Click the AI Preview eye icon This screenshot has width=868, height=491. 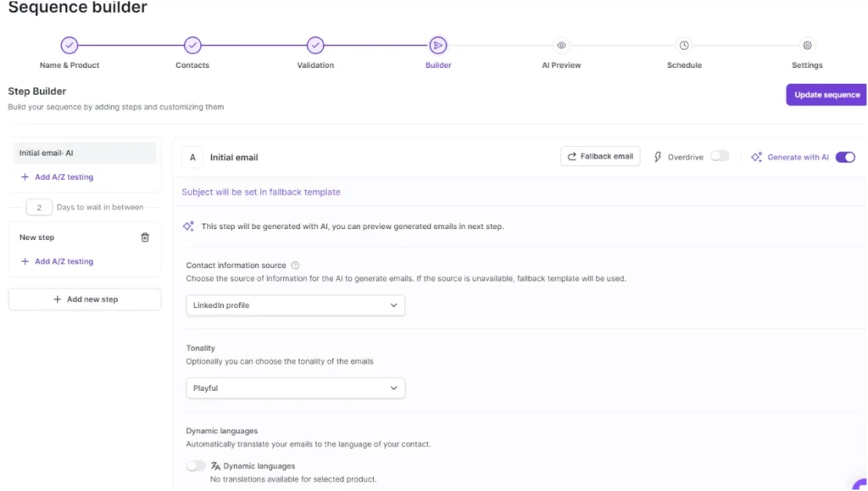point(561,45)
